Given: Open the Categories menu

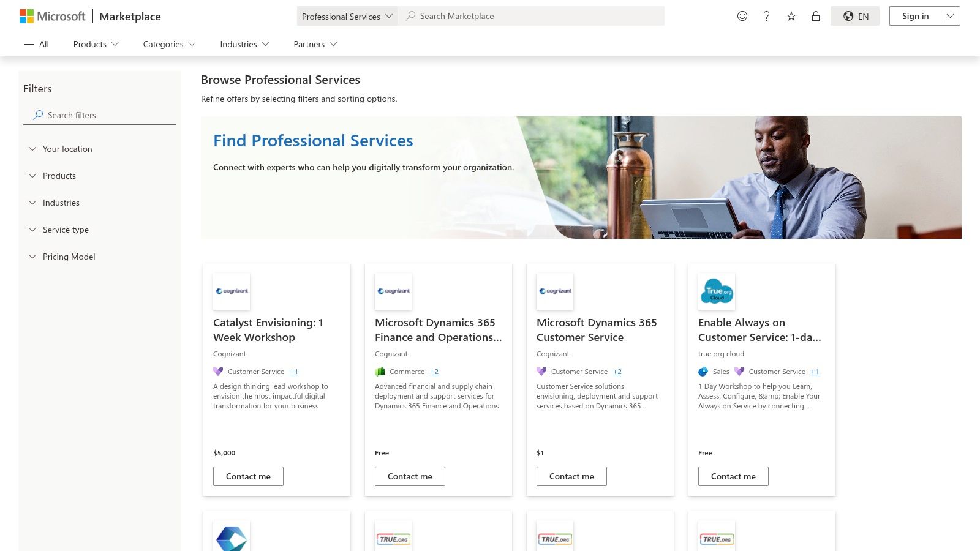Looking at the screenshot, I should pyautogui.click(x=168, y=44).
